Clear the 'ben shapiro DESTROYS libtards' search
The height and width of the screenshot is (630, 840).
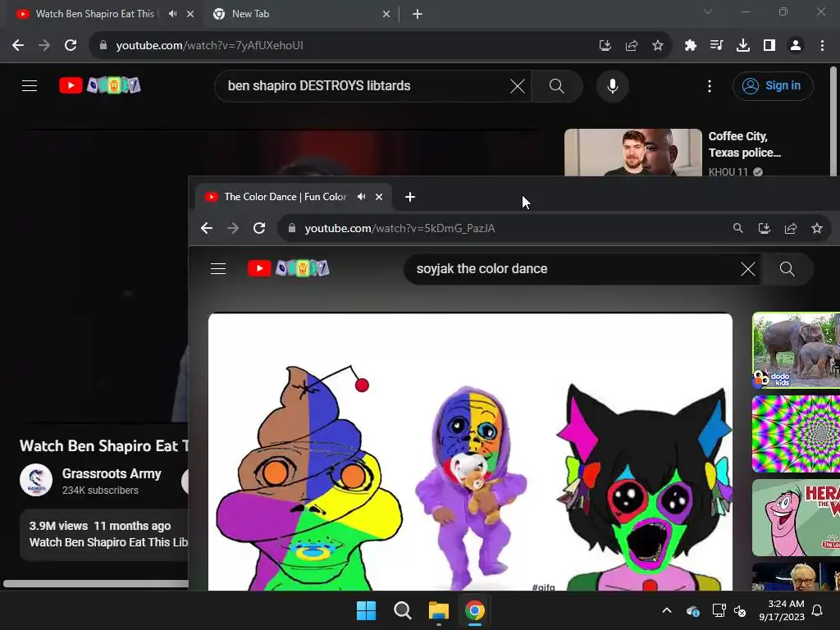click(518, 85)
